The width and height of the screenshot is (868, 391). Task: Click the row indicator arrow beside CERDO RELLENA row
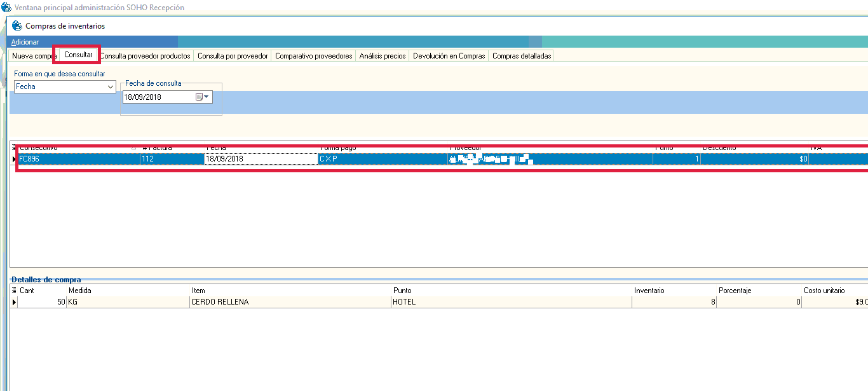tap(15, 302)
